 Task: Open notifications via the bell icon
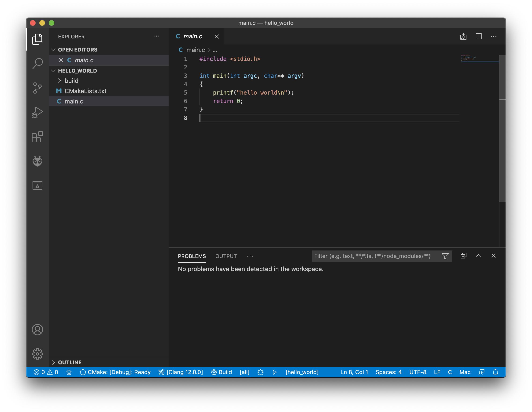tap(496, 372)
